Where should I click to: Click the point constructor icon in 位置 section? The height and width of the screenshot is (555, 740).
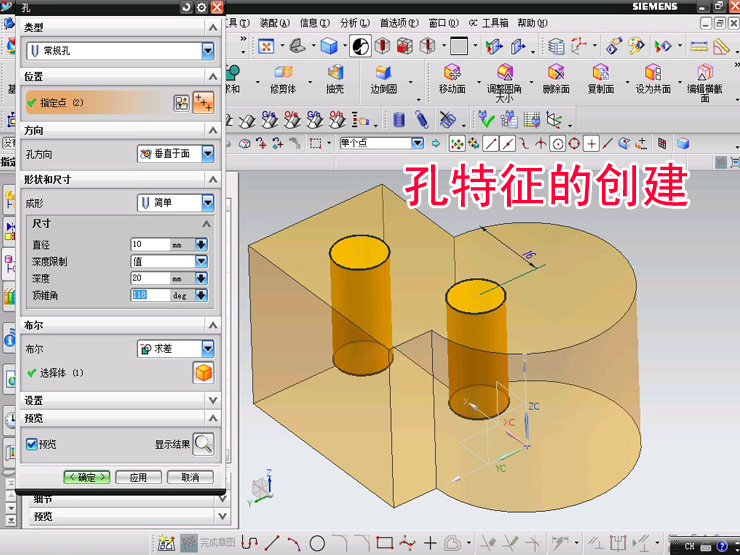point(181,102)
